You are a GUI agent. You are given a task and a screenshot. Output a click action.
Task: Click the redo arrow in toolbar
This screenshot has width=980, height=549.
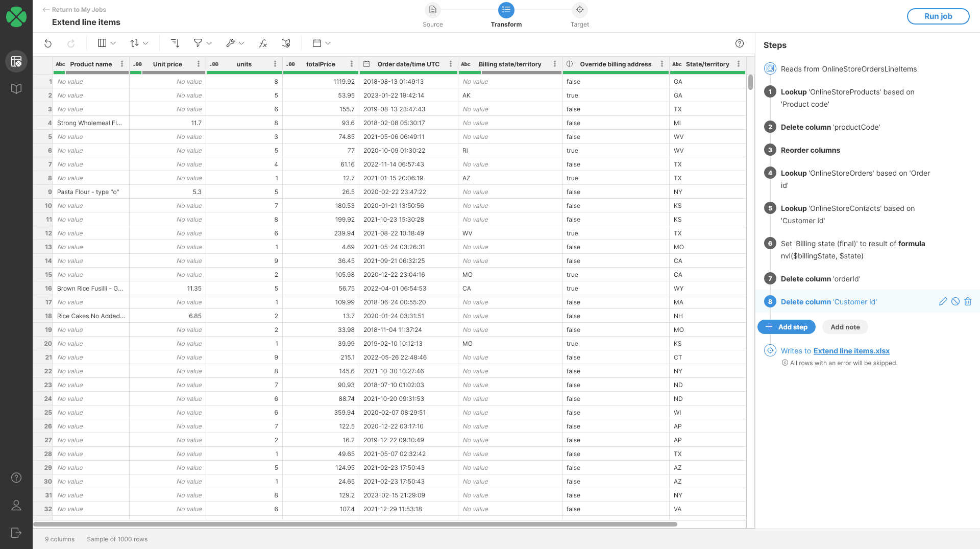tap(71, 43)
